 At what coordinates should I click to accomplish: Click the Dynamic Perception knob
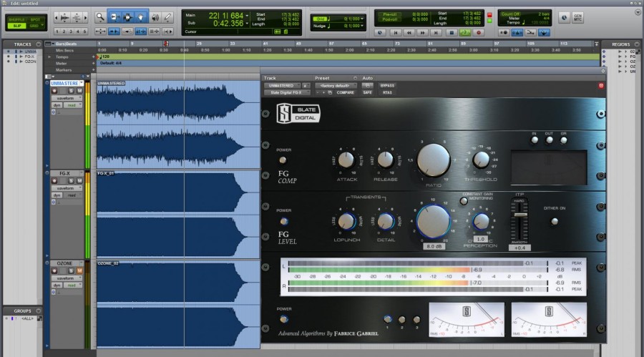pos(481,222)
